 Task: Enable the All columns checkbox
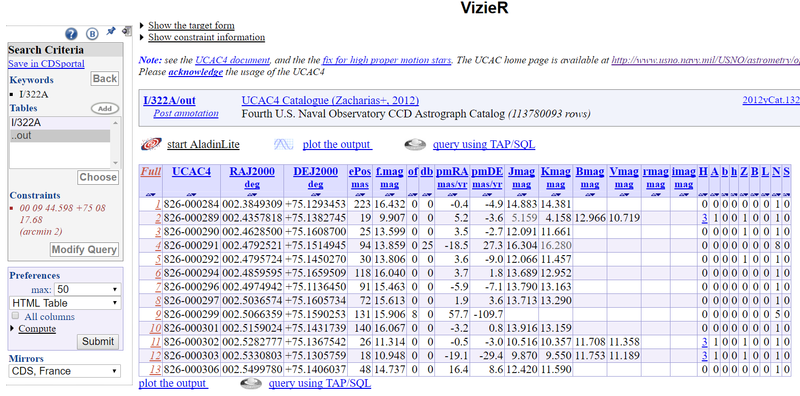15,316
